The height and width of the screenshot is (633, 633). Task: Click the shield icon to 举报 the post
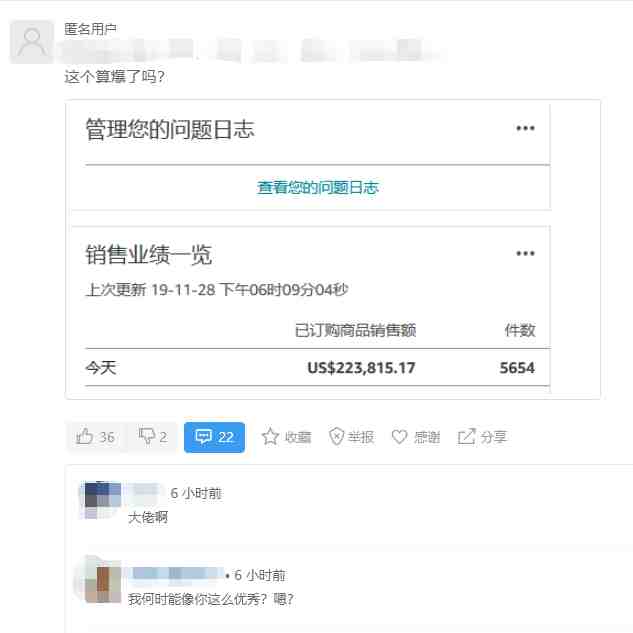(336, 437)
